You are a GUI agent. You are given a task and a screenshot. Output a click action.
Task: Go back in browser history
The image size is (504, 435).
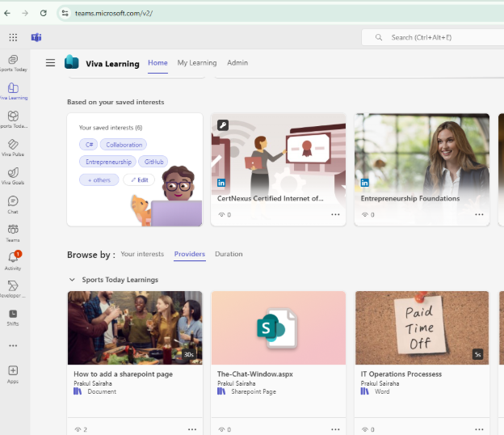tap(7, 13)
